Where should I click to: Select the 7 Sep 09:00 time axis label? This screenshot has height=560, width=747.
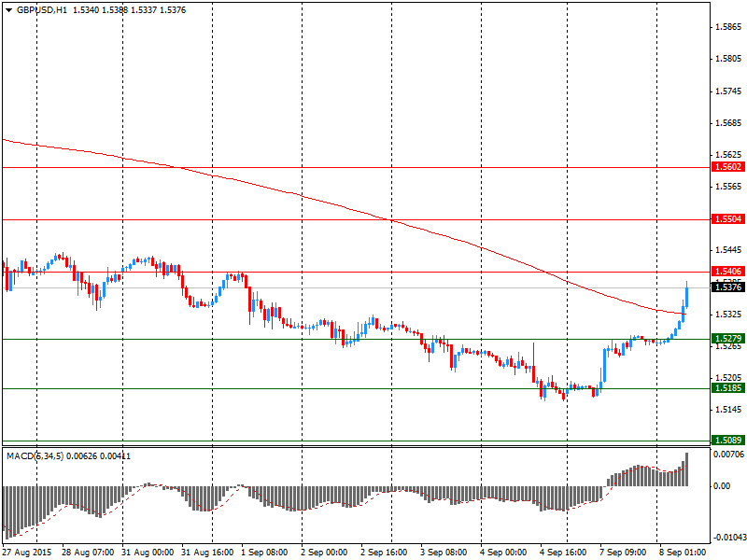[623, 553]
